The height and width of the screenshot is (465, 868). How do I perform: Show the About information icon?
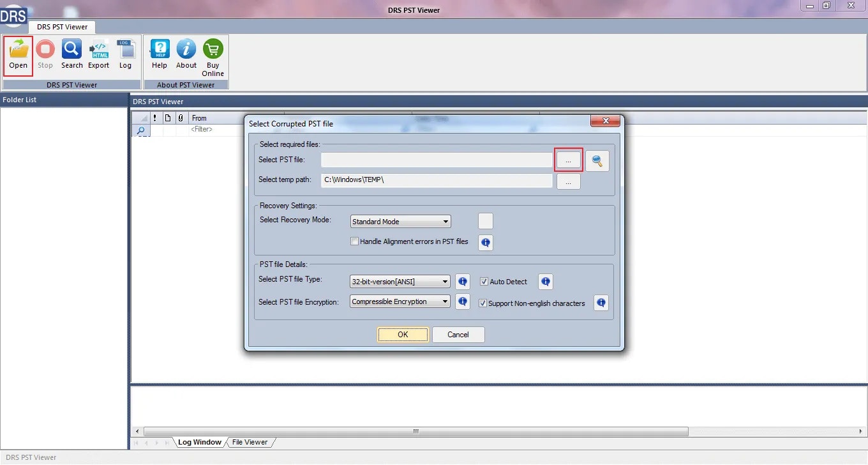point(186,49)
